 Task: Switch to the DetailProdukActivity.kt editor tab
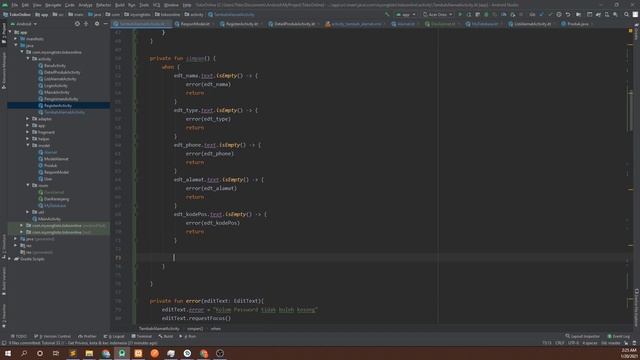(x=294, y=24)
